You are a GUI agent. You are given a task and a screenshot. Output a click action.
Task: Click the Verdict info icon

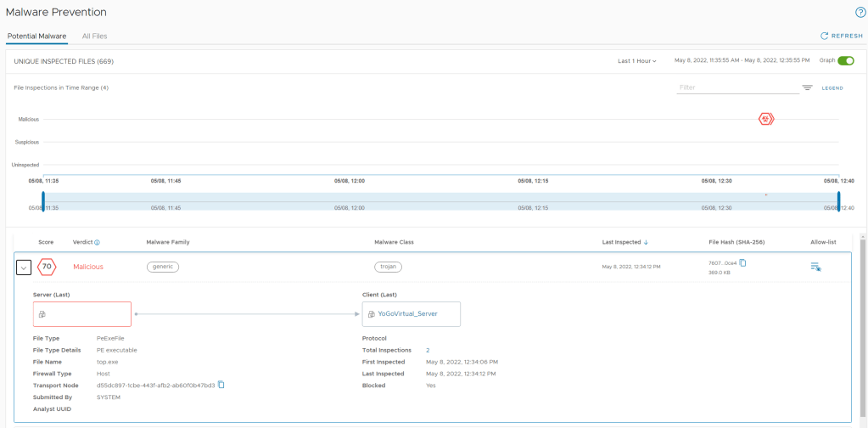[x=97, y=242]
